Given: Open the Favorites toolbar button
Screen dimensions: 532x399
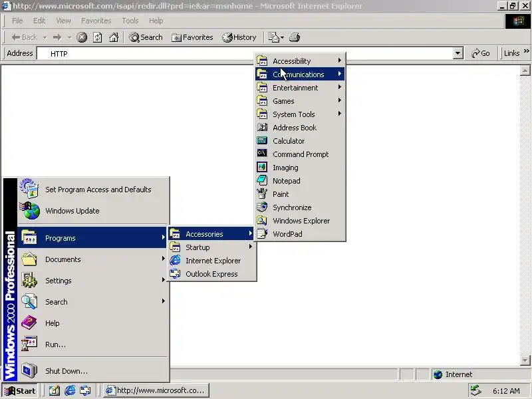Looking at the screenshot, I should (192, 37).
